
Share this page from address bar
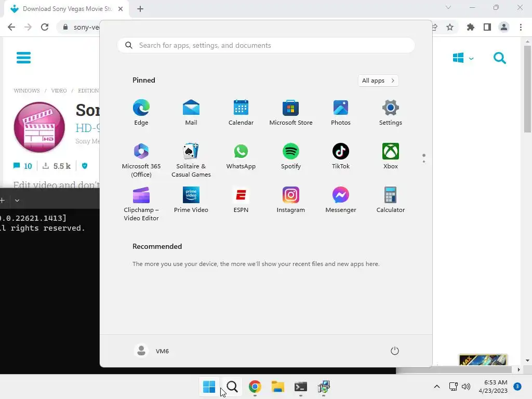click(435, 27)
